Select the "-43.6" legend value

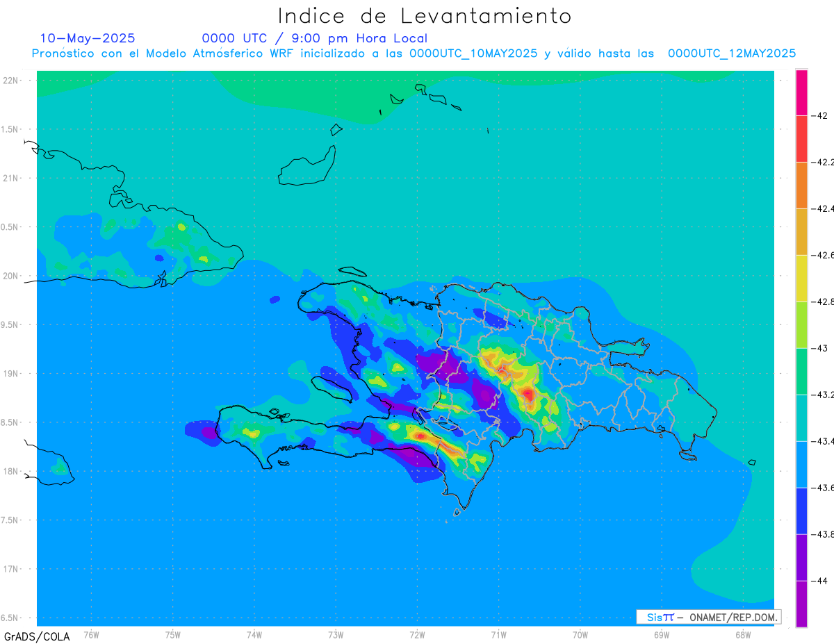coord(824,488)
